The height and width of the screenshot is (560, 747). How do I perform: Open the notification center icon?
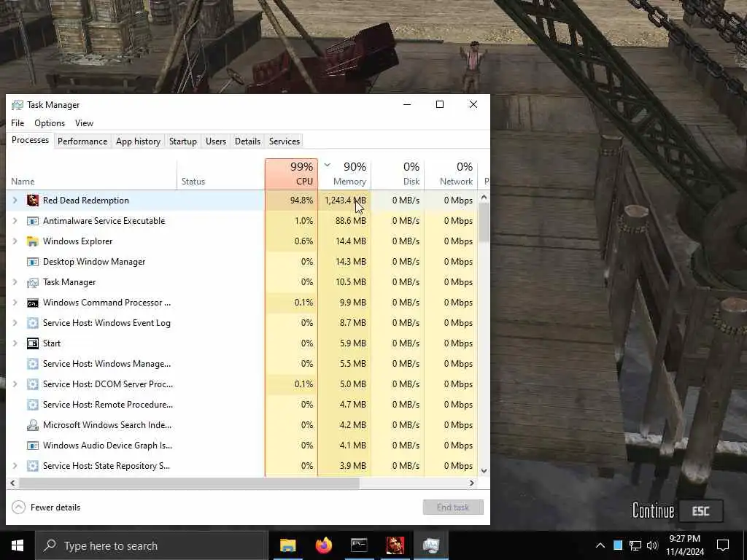click(723, 545)
